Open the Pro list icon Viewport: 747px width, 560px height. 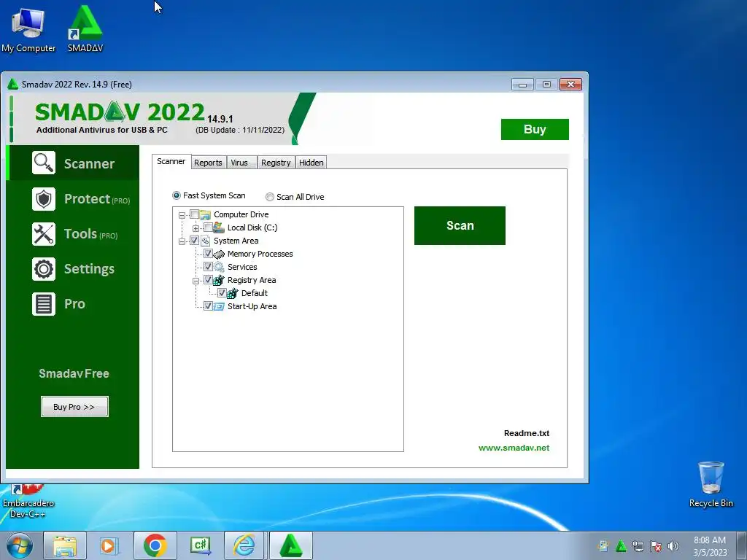point(43,304)
